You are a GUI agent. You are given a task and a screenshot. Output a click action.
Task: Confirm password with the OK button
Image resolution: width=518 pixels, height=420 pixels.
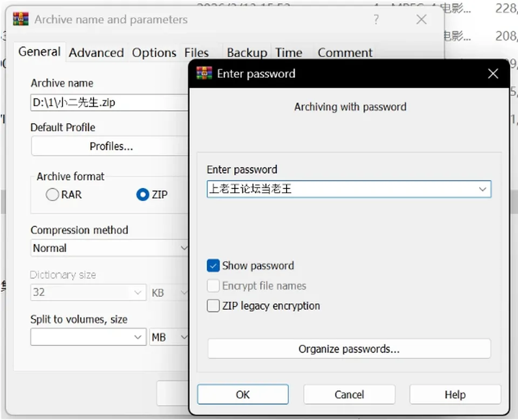point(243,394)
